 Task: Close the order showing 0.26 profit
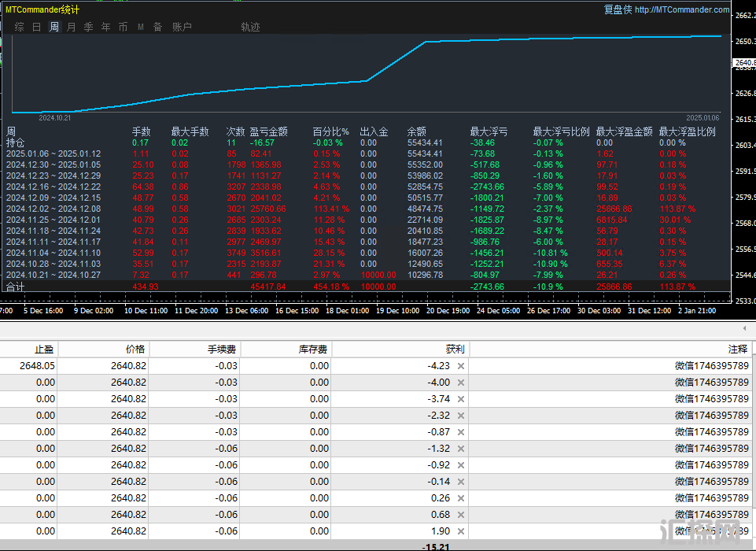click(x=461, y=498)
